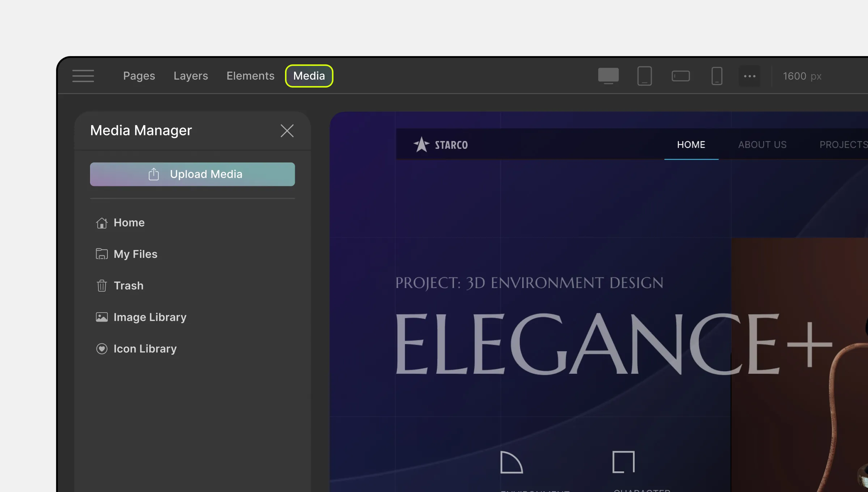Screen dimensions: 868x492
Task: Close the Media Manager panel
Action: (287, 131)
